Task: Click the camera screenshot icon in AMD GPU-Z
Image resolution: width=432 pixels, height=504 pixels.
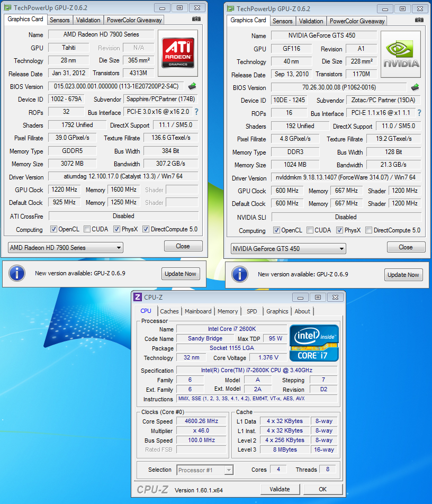Action: coord(196,19)
